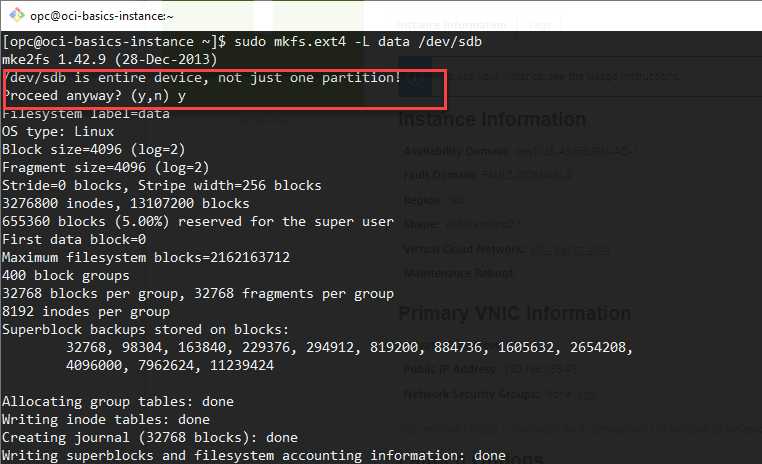
Task: Click the 'Proceed anyway? (y,n) y' prompt
Action: point(94,96)
